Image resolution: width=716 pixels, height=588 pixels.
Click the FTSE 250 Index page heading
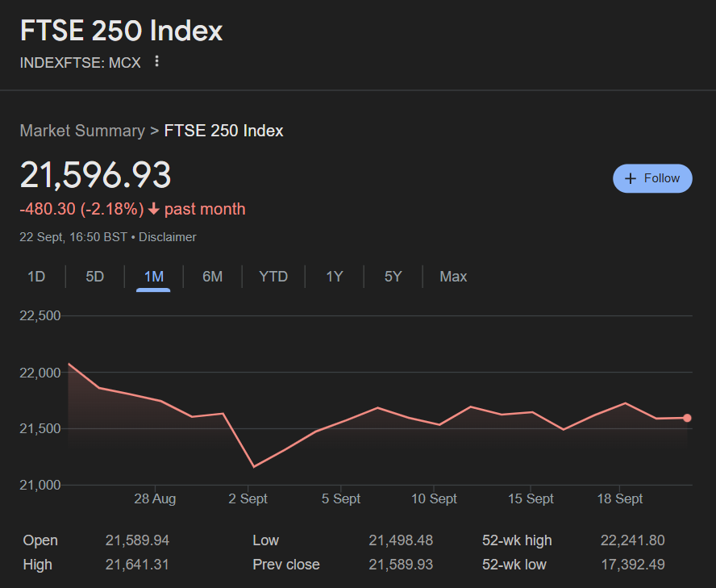(x=121, y=31)
